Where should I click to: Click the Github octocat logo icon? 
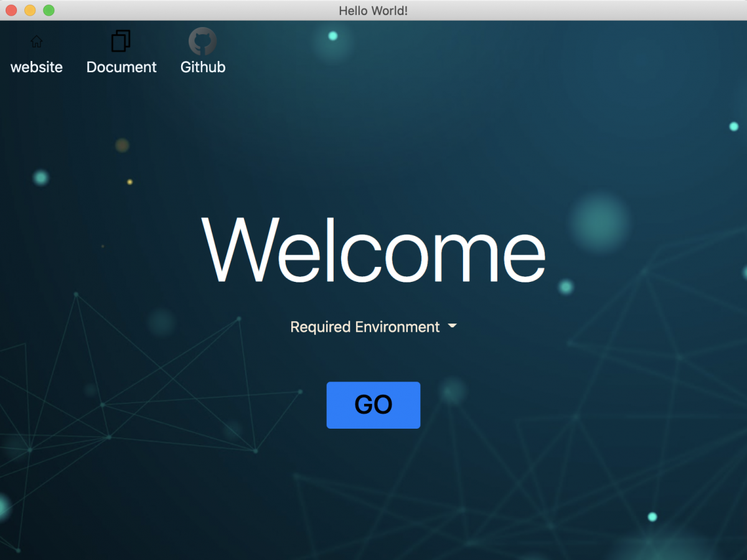pos(202,41)
